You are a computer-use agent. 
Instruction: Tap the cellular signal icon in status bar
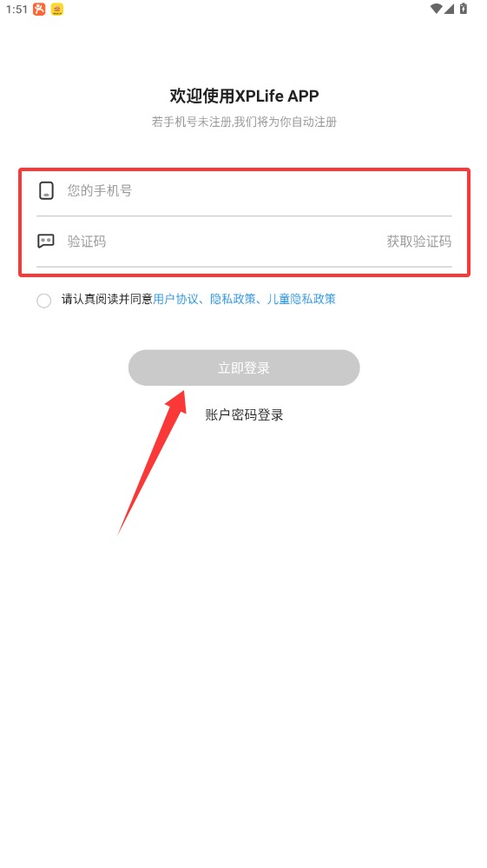coord(449,9)
